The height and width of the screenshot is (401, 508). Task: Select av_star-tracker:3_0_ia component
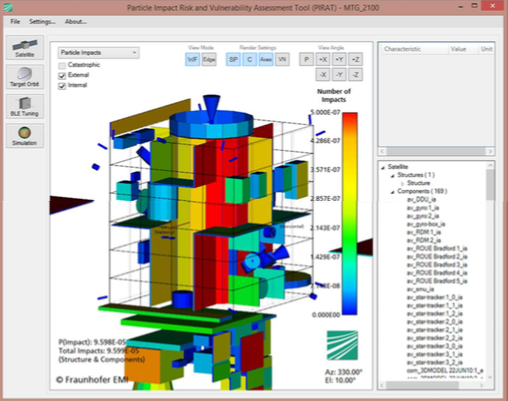pyautogui.click(x=434, y=346)
